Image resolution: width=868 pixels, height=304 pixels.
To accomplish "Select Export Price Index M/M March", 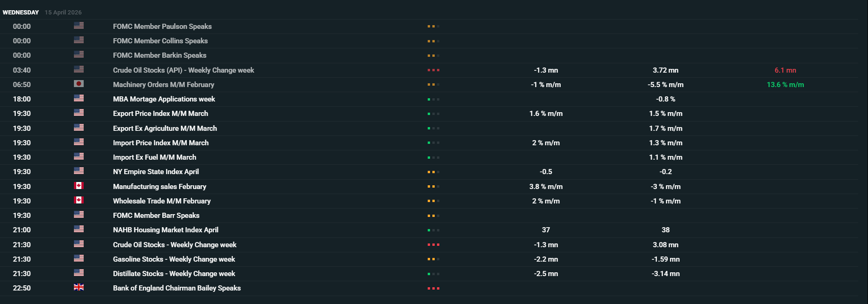I will [x=160, y=114].
